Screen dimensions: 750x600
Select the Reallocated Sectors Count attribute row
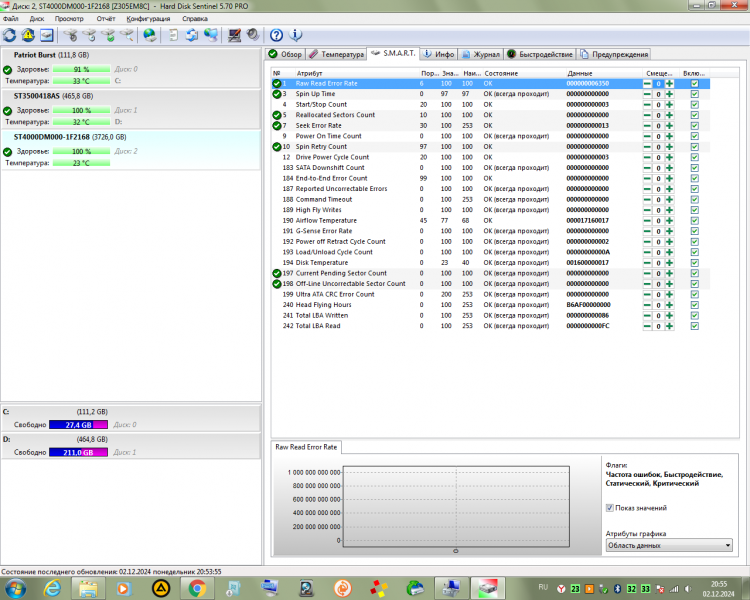click(490, 115)
